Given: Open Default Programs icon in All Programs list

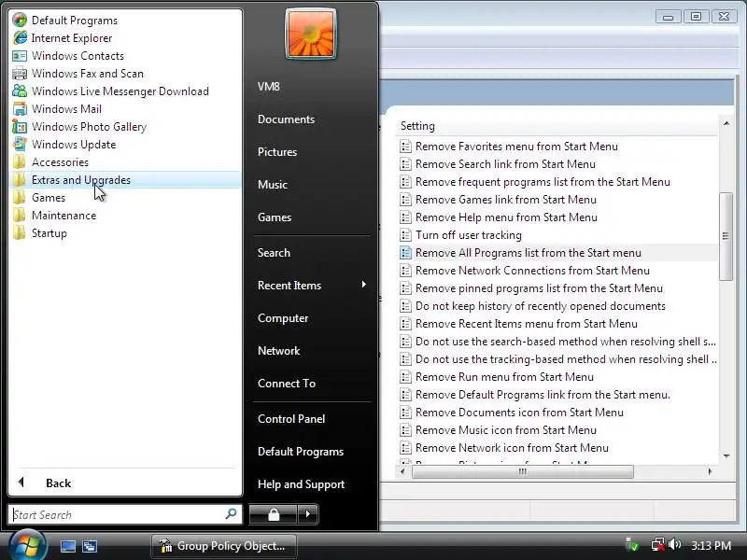Looking at the screenshot, I should [20, 20].
